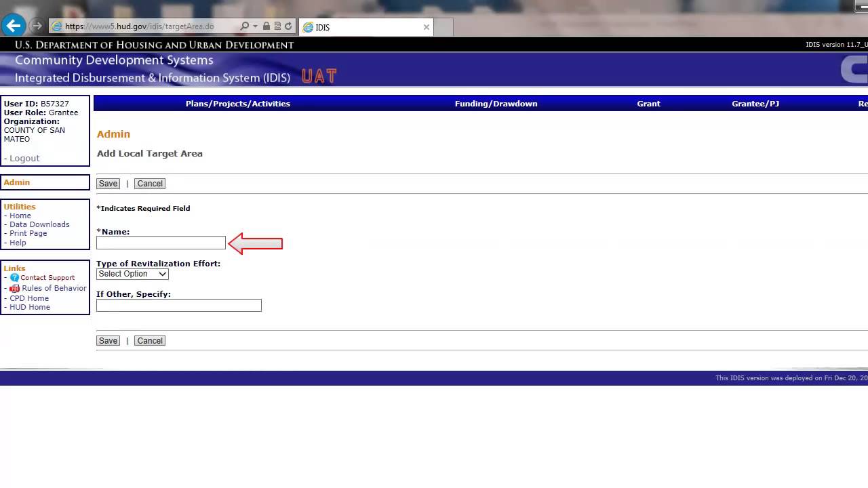This screenshot has height=488, width=868.
Task: Click the browser back arrow button
Action: [x=13, y=26]
